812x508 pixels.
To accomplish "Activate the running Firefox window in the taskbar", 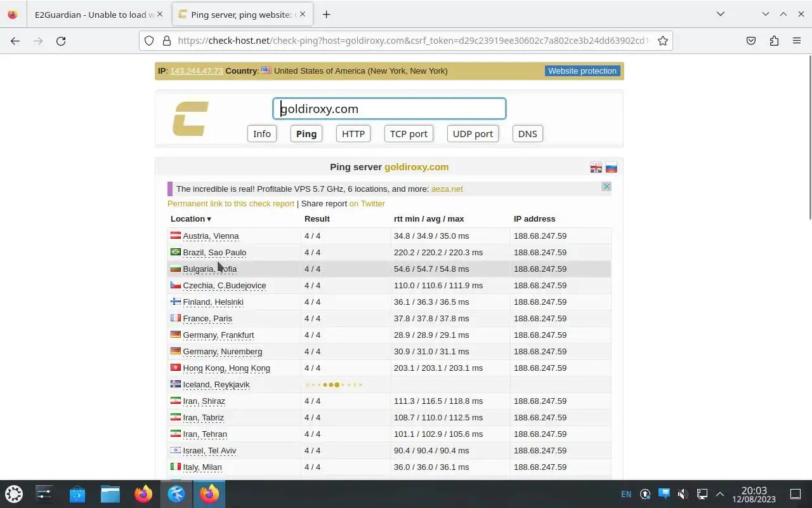I will [x=209, y=493].
